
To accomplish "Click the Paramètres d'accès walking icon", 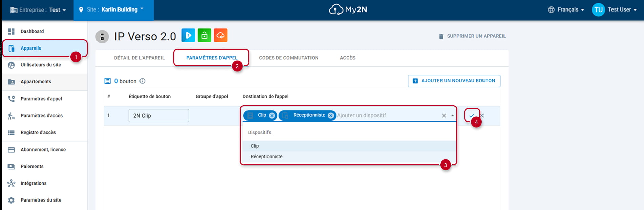I will click(x=11, y=116).
